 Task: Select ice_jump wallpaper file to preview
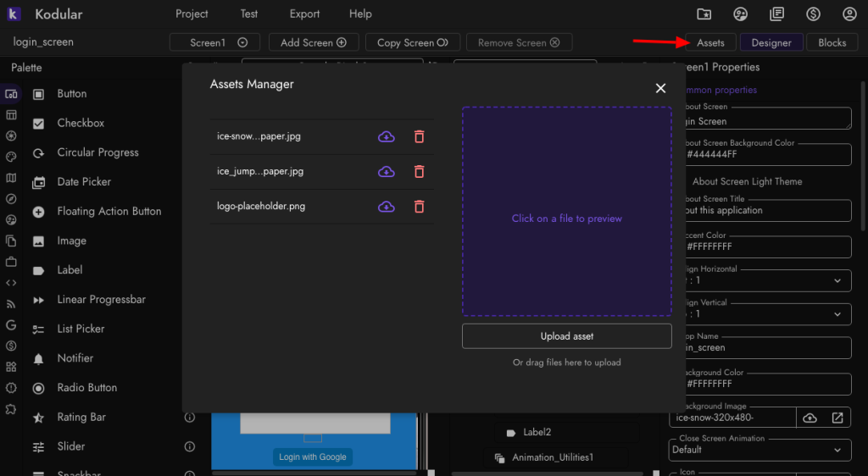point(260,172)
